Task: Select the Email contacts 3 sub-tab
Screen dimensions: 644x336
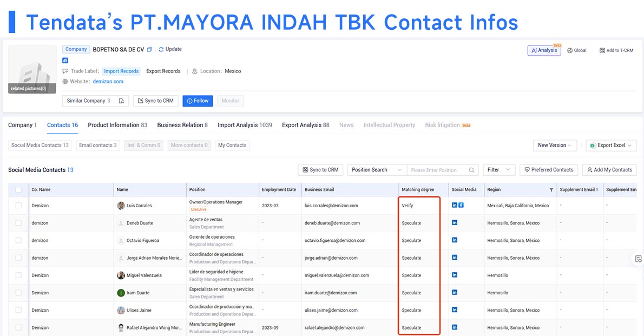Action: (98, 146)
